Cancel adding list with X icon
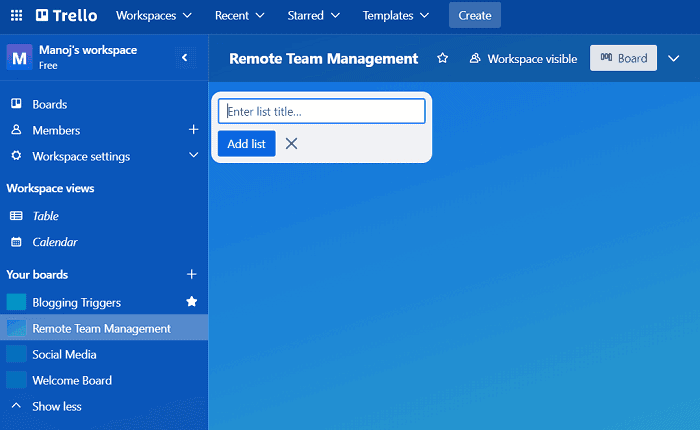 [292, 143]
